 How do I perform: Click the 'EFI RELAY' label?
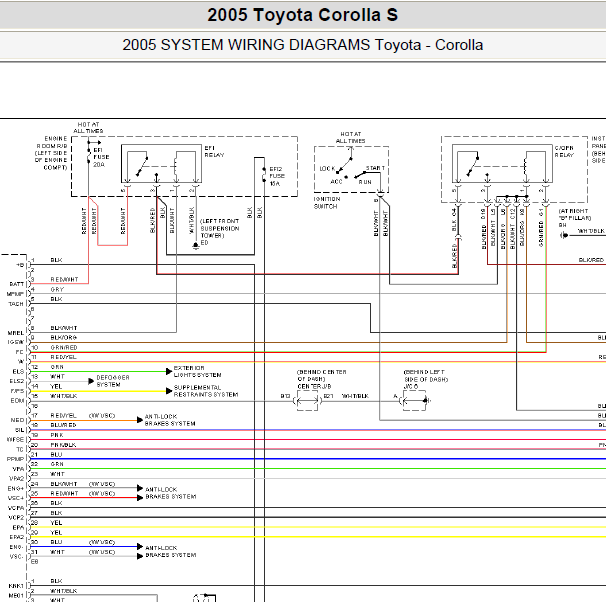coord(214,151)
